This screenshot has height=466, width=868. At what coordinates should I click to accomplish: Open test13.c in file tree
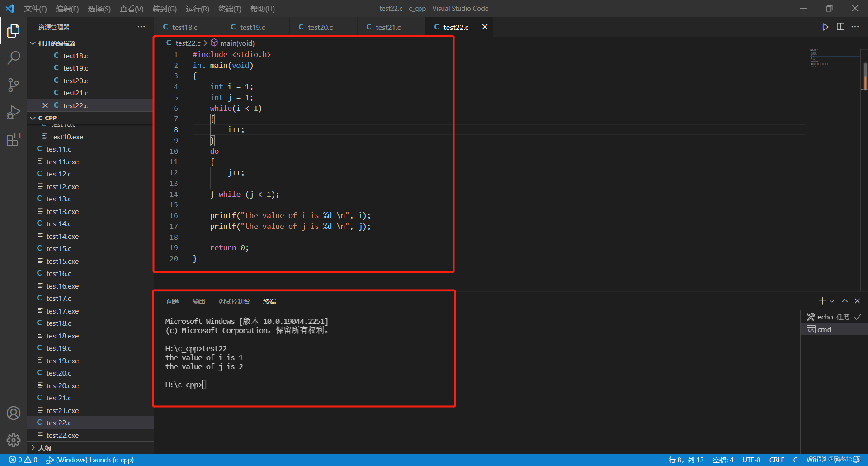coord(90,199)
